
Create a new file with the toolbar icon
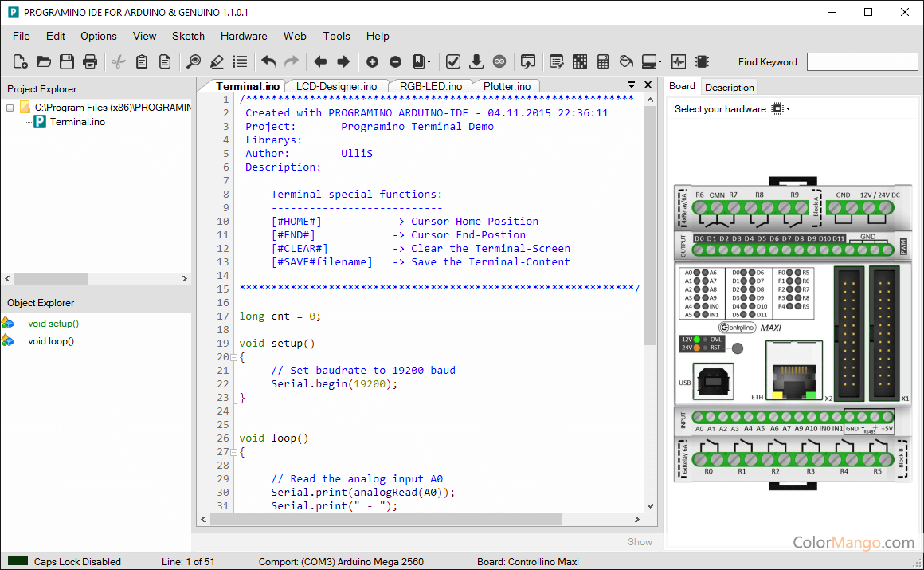(20, 61)
